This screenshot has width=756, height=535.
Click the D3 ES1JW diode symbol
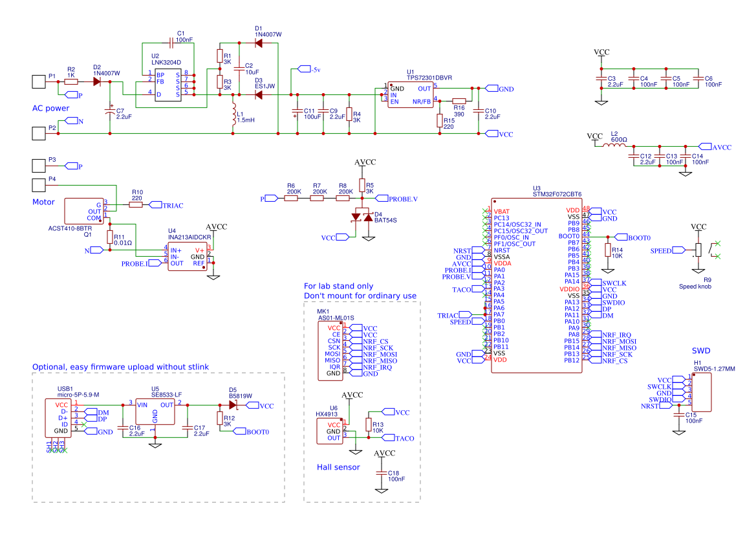(x=259, y=95)
